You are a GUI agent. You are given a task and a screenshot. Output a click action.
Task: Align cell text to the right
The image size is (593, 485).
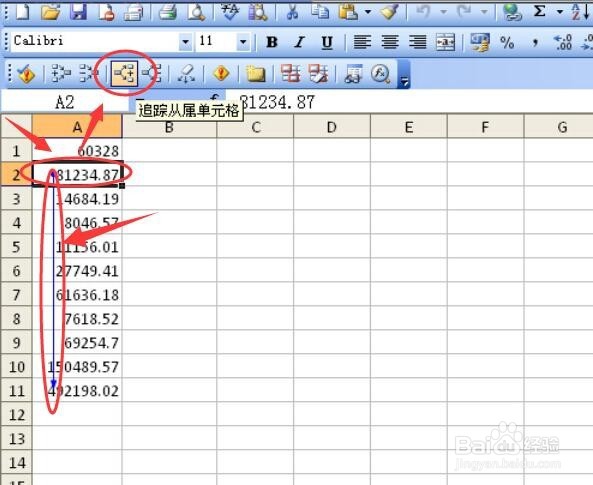point(418,42)
